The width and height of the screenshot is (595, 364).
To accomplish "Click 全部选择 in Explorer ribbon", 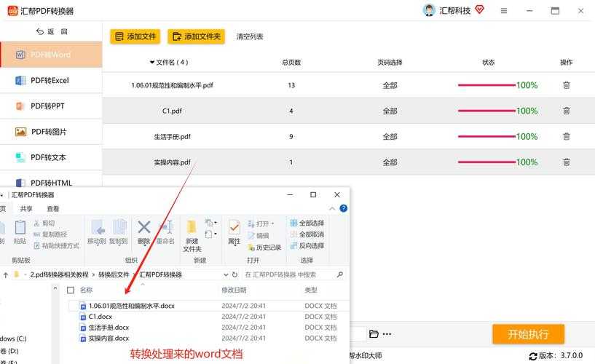I will point(307,223).
